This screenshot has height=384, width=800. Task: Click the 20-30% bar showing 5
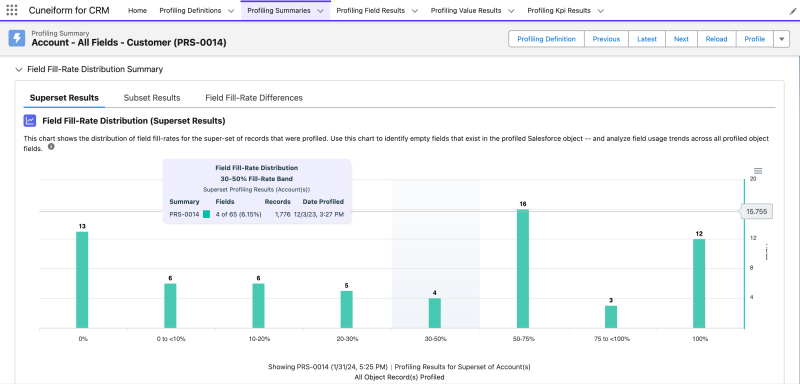click(x=346, y=310)
